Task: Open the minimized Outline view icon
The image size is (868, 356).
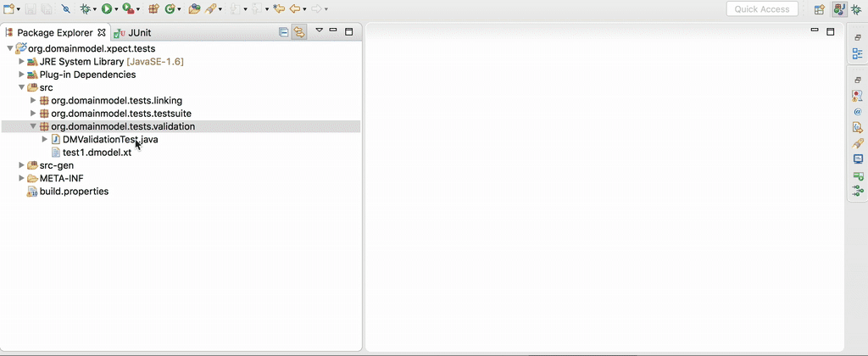Action: pos(858,53)
